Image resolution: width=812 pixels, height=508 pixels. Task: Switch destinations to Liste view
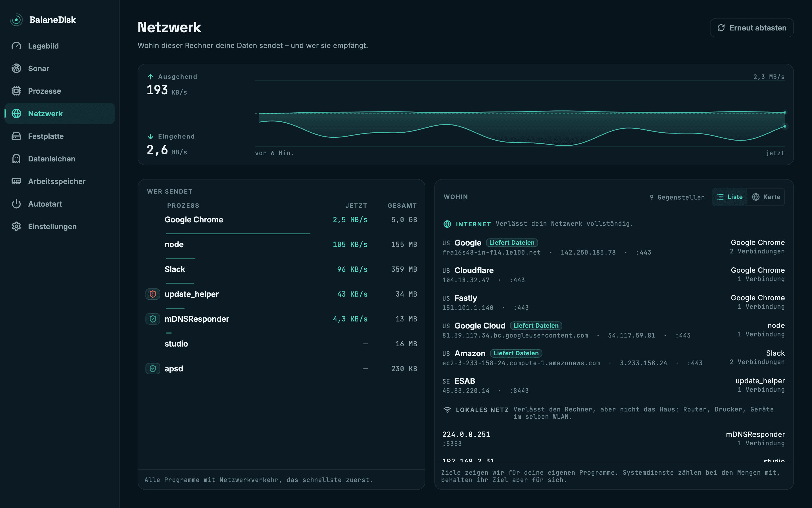729,197
